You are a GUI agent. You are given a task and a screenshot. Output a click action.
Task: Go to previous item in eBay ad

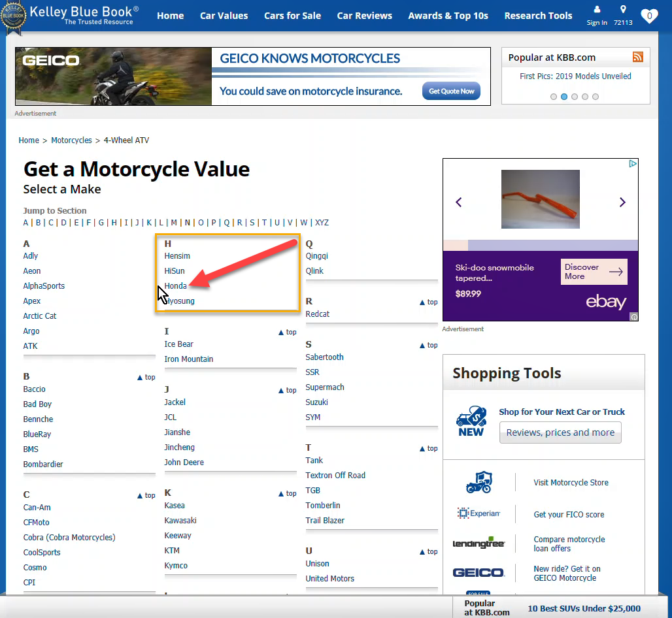click(x=459, y=202)
